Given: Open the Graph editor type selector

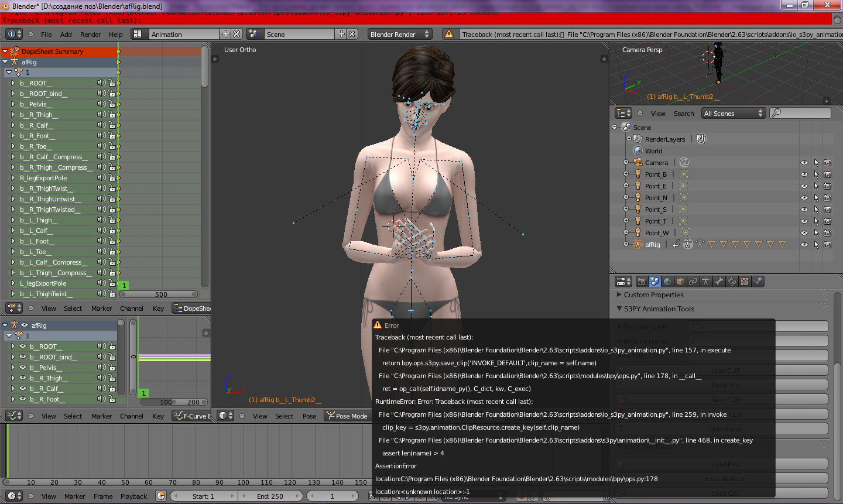Looking at the screenshot, I should [15, 416].
